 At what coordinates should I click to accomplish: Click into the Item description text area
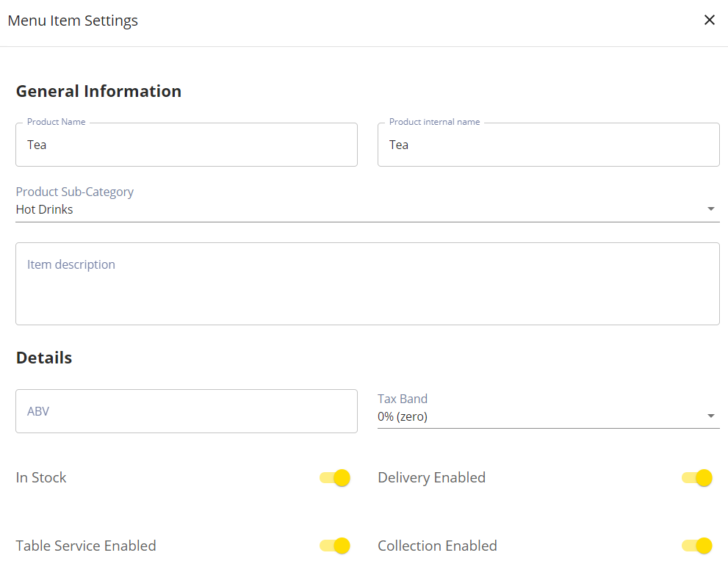[367, 283]
